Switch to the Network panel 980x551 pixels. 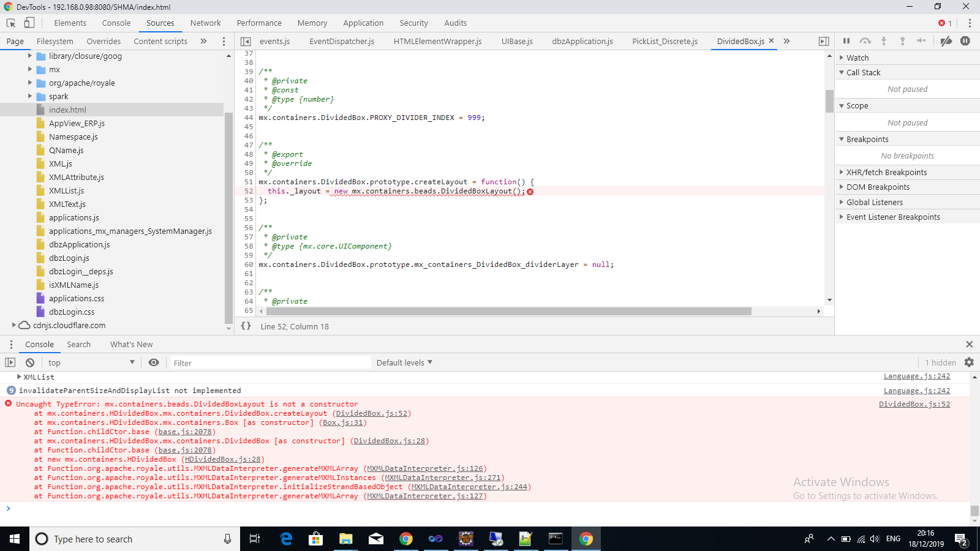tap(205, 23)
